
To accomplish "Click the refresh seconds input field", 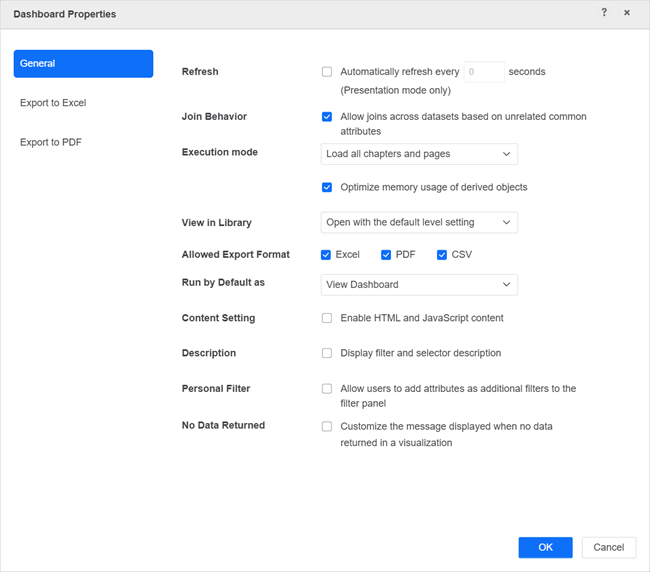I will pyautogui.click(x=484, y=72).
